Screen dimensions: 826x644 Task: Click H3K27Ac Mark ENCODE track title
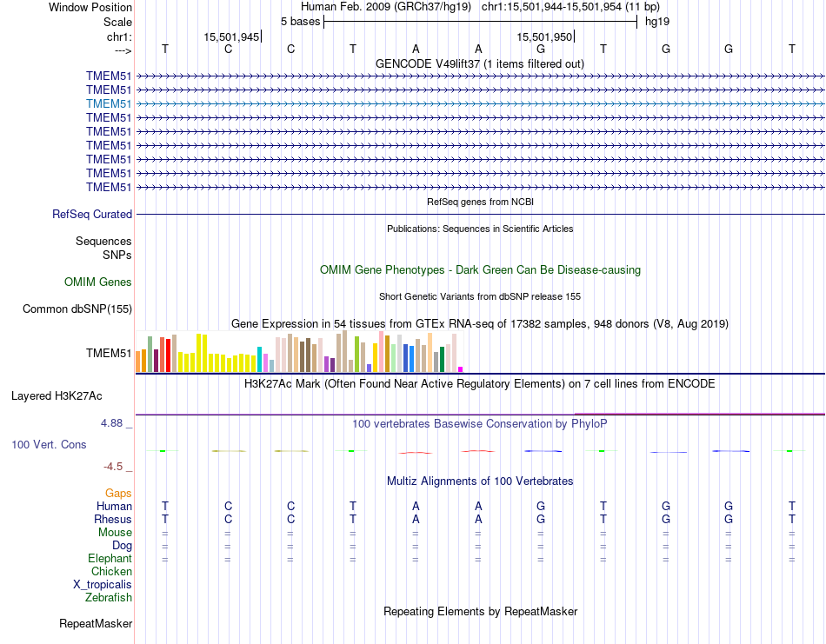pyautogui.click(x=480, y=383)
